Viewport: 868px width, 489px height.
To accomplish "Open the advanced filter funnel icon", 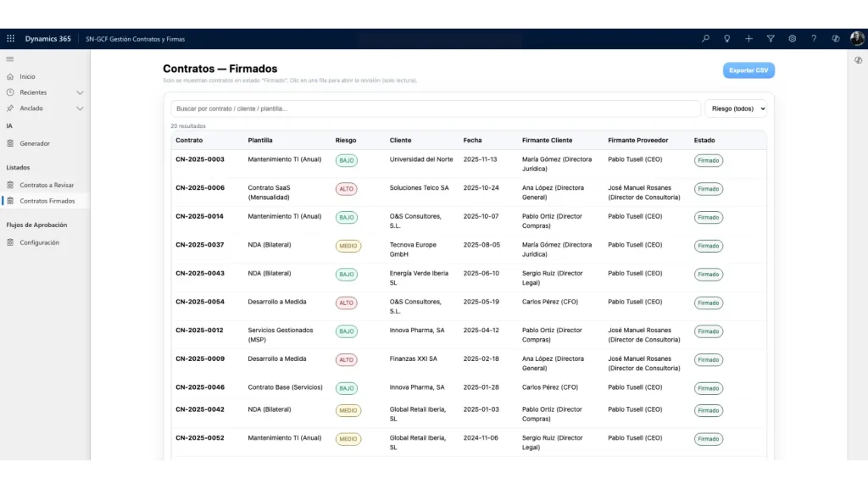I will click(x=771, y=38).
